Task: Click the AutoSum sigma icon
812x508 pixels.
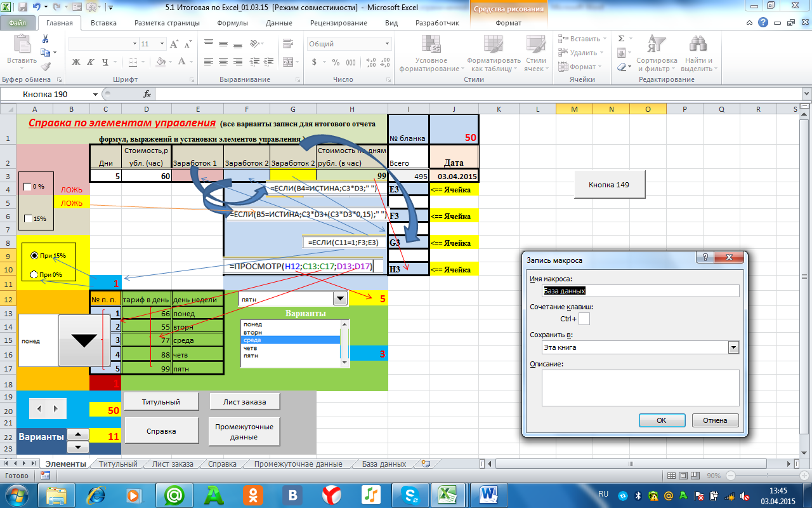Action: click(622, 39)
